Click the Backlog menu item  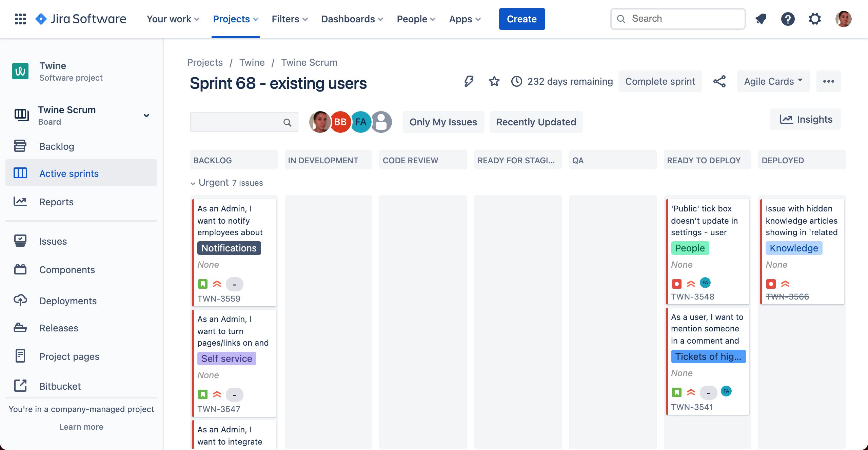(56, 146)
